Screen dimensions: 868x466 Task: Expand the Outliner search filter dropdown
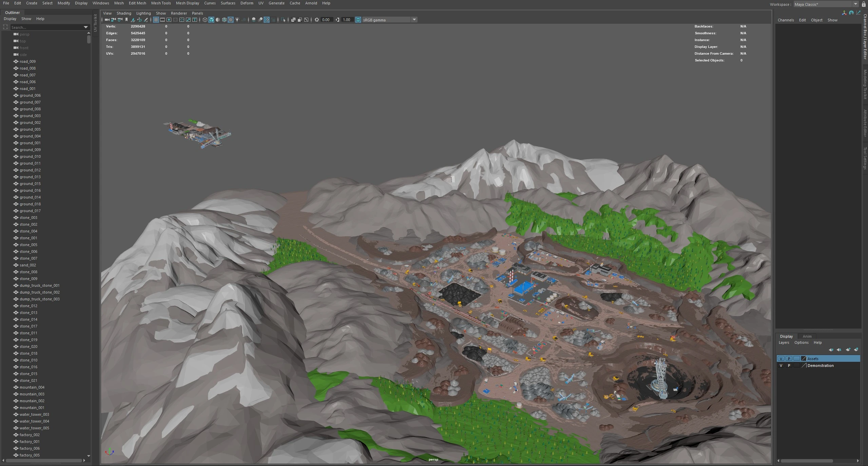click(x=85, y=27)
